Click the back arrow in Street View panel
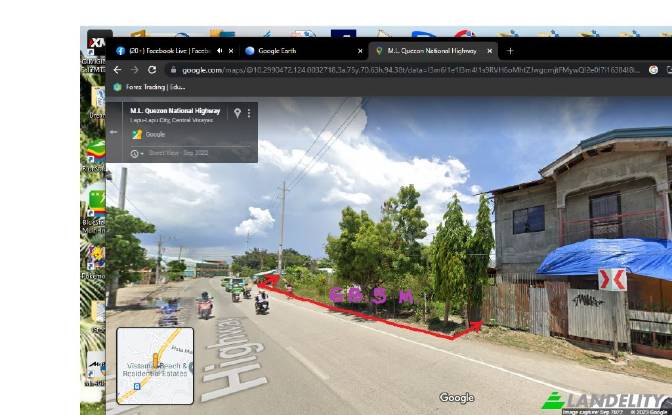Screen dimensions: 672x415 click(x=113, y=132)
